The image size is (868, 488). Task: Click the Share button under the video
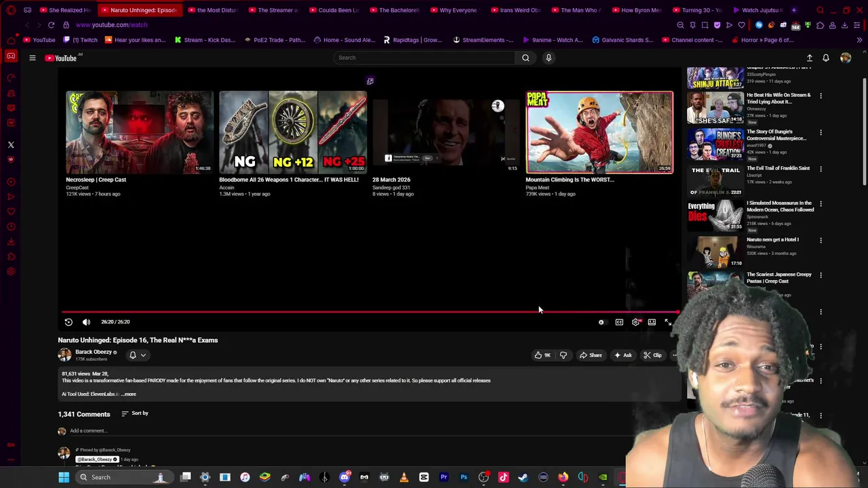point(591,355)
